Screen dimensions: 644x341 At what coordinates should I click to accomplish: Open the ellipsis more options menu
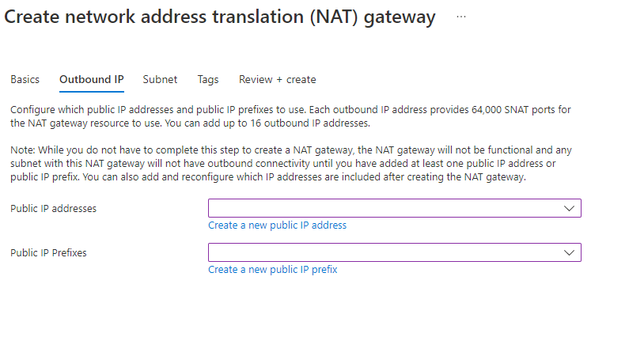[x=461, y=17]
